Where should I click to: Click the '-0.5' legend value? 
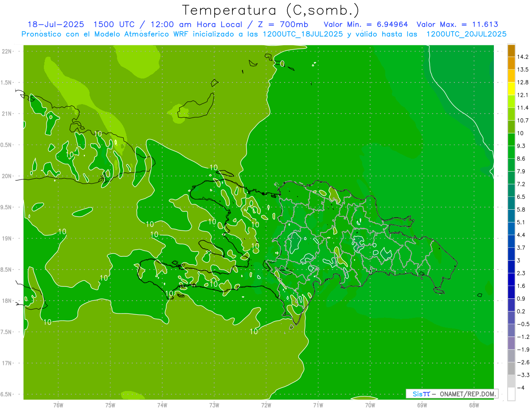pyautogui.click(x=523, y=324)
